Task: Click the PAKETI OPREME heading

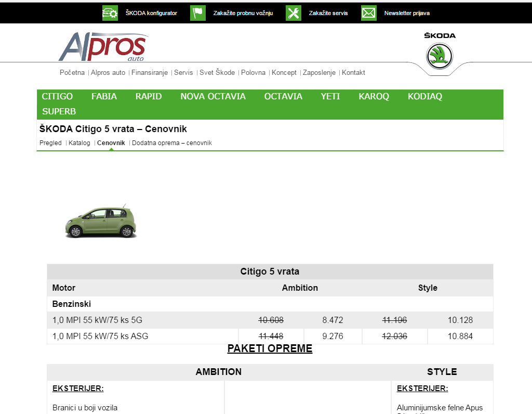Action: click(270, 348)
